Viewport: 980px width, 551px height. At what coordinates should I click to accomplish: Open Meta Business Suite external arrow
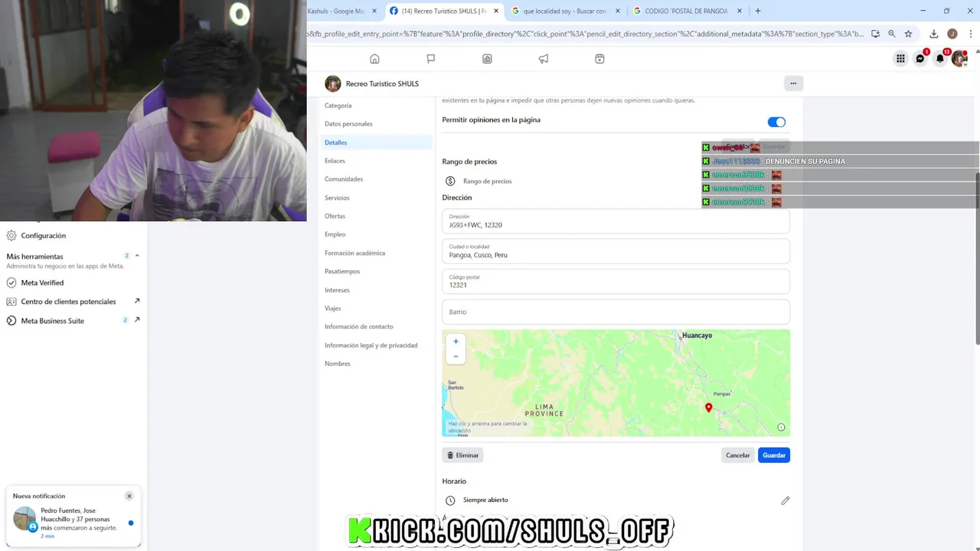[137, 320]
